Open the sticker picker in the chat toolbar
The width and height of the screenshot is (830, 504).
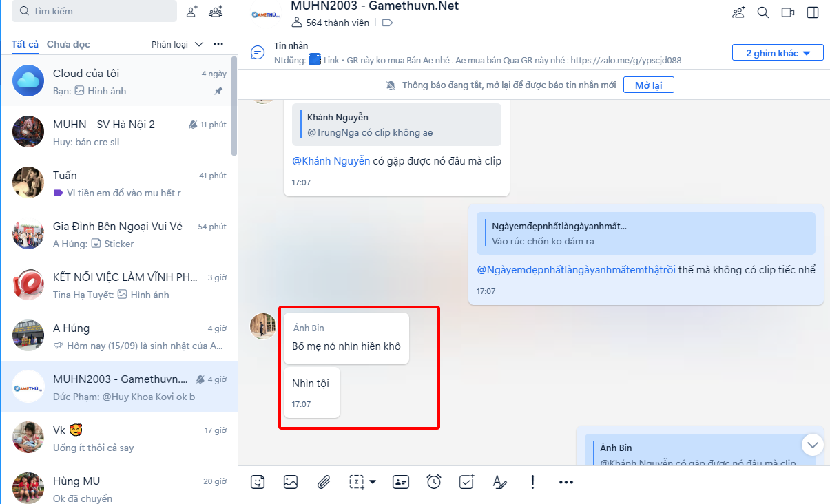point(258,482)
